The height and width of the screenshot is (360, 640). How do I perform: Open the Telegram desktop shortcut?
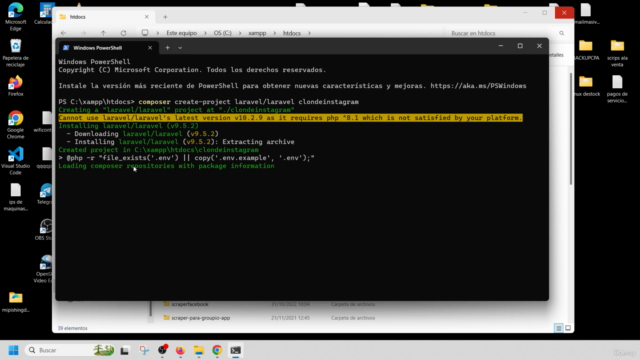[45, 193]
